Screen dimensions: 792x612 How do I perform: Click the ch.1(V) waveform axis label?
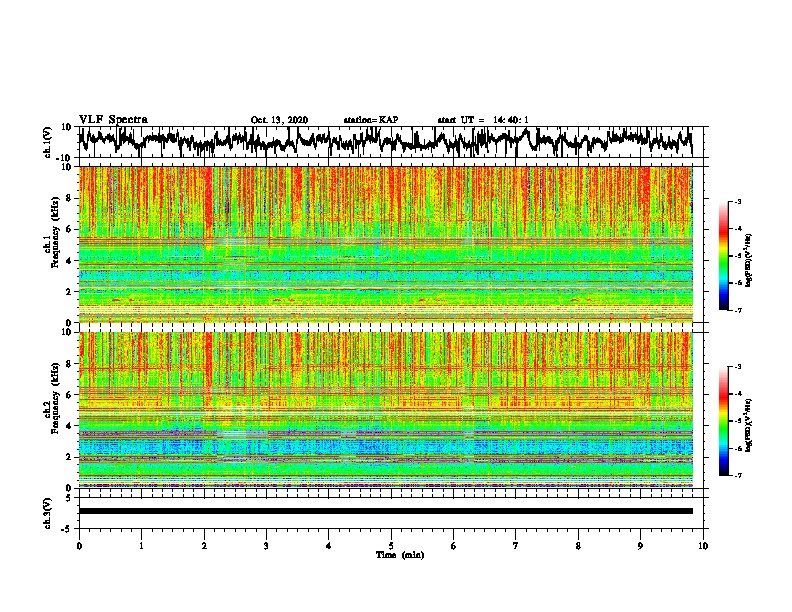pyautogui.click(x=48, y=142)
